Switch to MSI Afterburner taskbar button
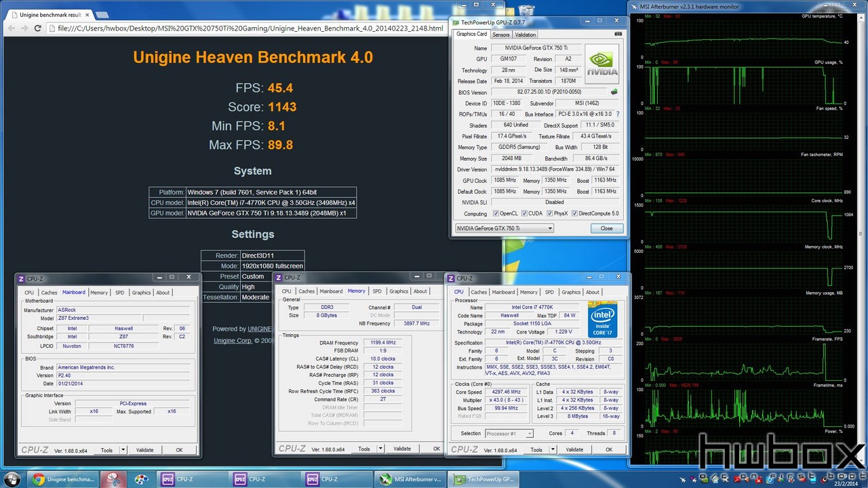 click(410, 479)
